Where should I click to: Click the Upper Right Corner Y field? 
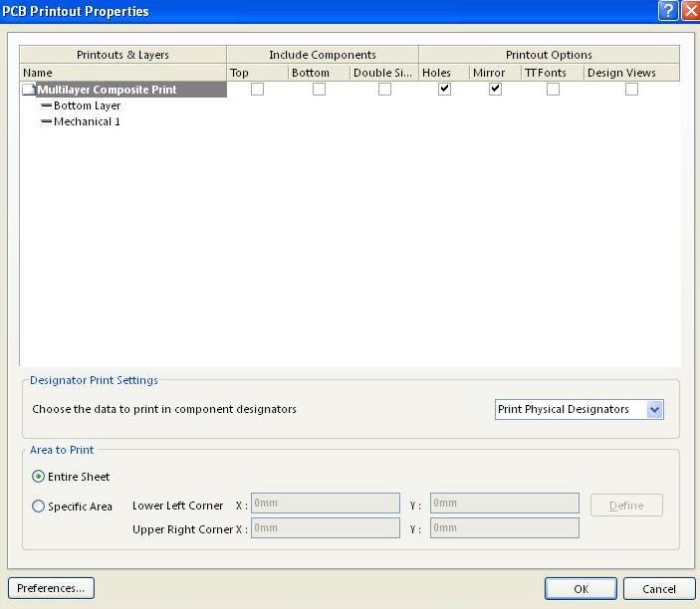tap(505, 527)
